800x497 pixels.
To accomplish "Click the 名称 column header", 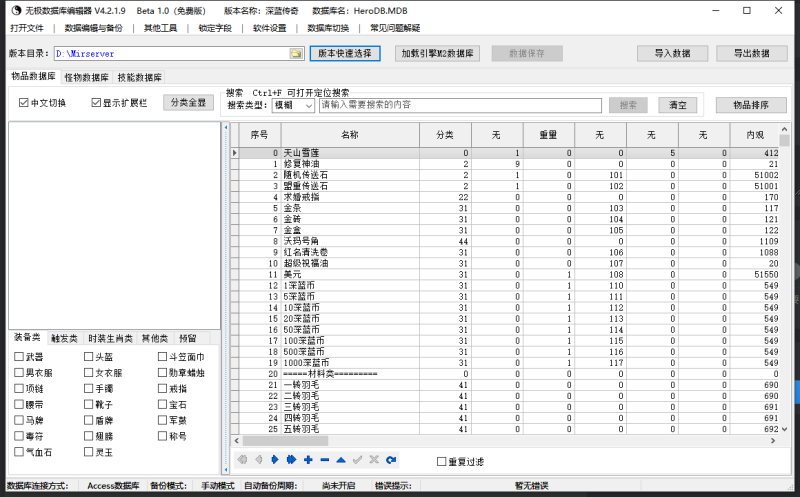I will click(x=350, y=135).
